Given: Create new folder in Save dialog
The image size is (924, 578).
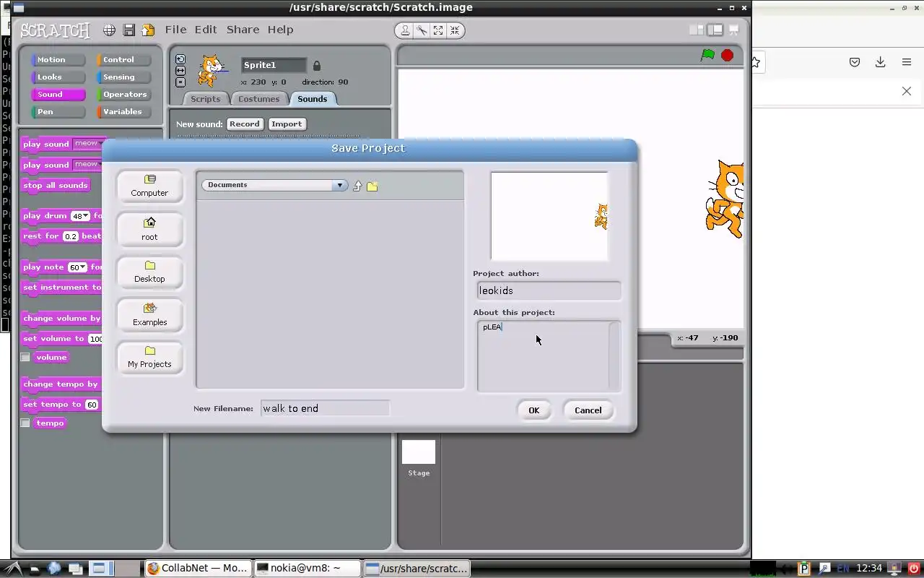Looking at the screenshot, I should (372, 186).
